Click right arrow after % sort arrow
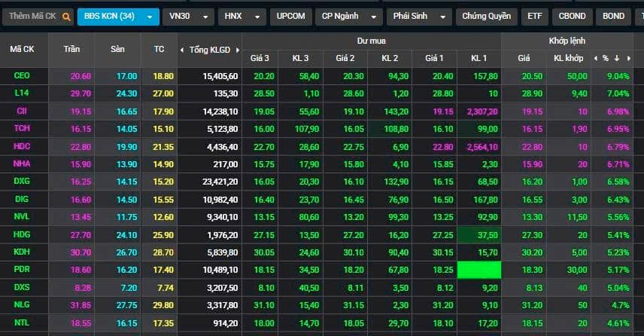This screenshot has height=336, width=644. (x=627, y=58)
